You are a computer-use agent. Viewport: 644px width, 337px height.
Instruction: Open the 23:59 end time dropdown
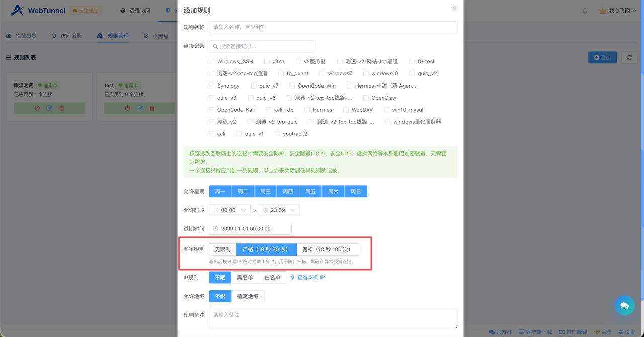pyautogui.click(x=279, y=210)
